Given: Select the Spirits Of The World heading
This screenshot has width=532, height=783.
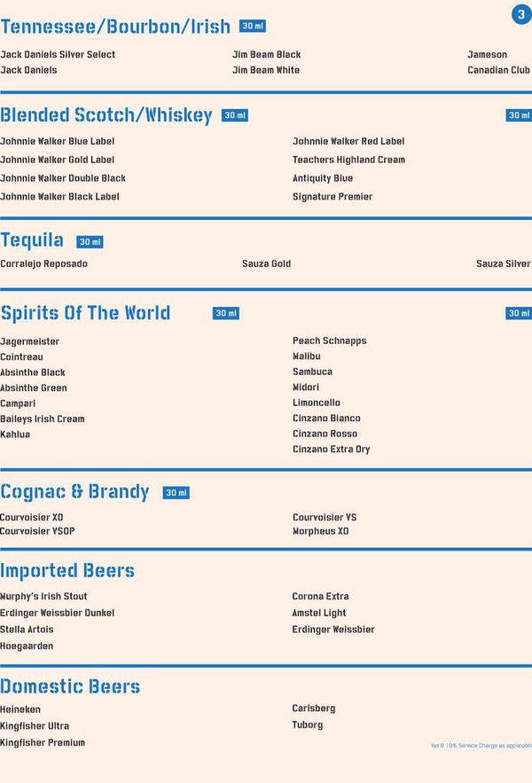Looking at the screenshot, I should coord(85,313).
